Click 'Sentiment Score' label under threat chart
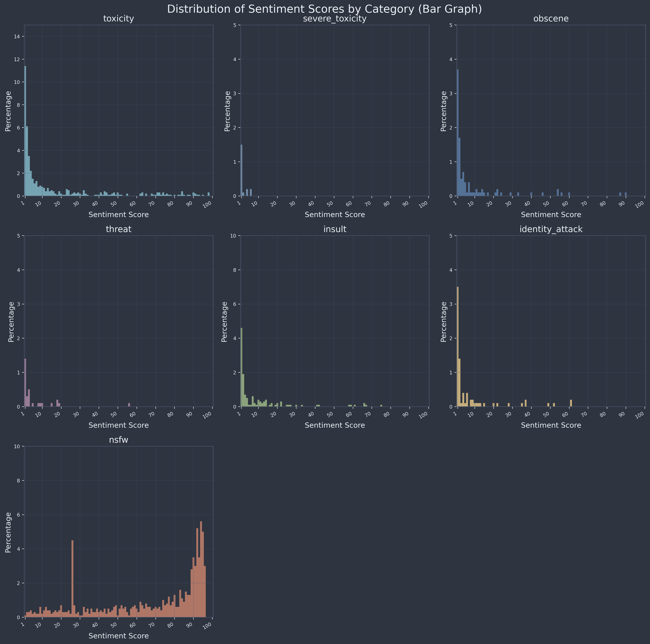The height and width of the screenshot is (644, 650). (x=118, y=425)
